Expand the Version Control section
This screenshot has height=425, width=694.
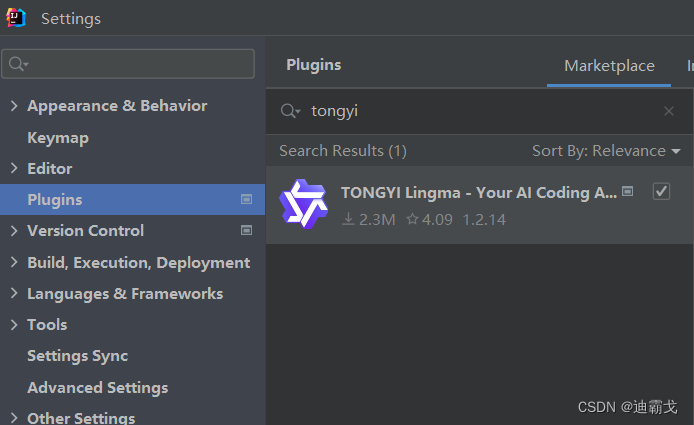[x=14, y=231]
